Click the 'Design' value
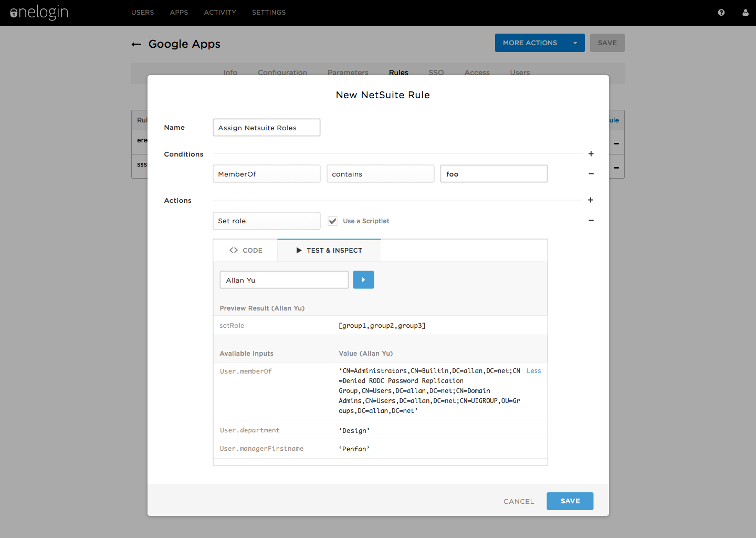This screenshot has height=538, width=756. pos(354,431)
